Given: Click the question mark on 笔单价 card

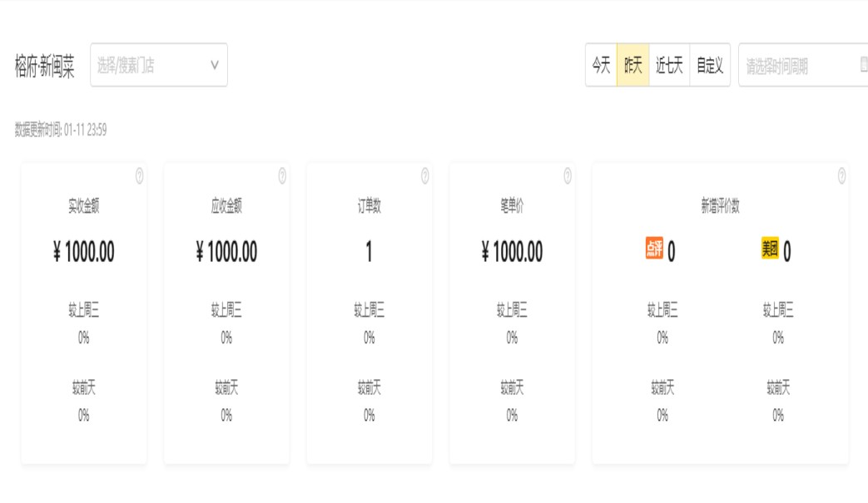Looking at the screenshot, I should pos(568,175).
